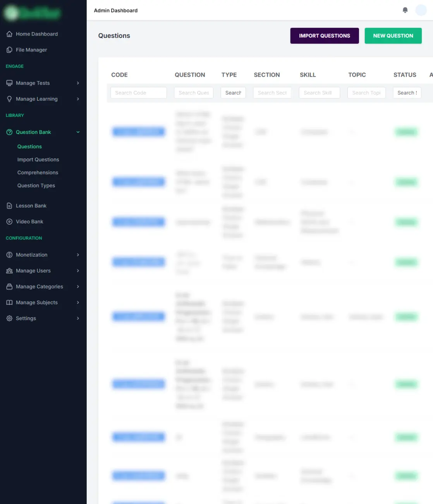Click the TYPE column header
Screen dimensions: 433x504
(229, 75)
